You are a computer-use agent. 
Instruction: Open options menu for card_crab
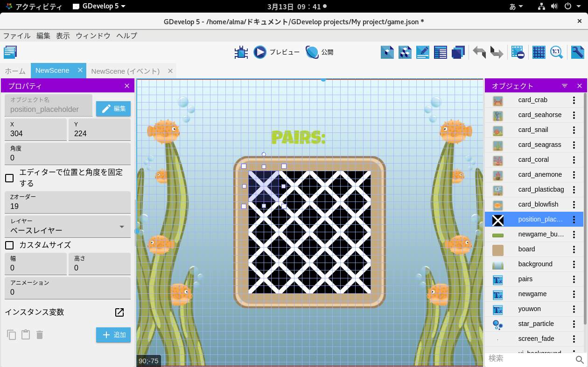[x=574, y=100]
